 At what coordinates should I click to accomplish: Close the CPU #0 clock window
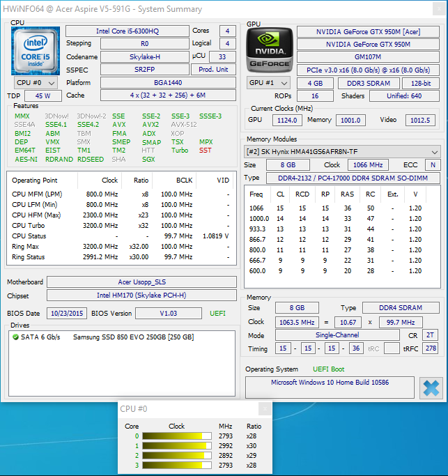point(265,409)
